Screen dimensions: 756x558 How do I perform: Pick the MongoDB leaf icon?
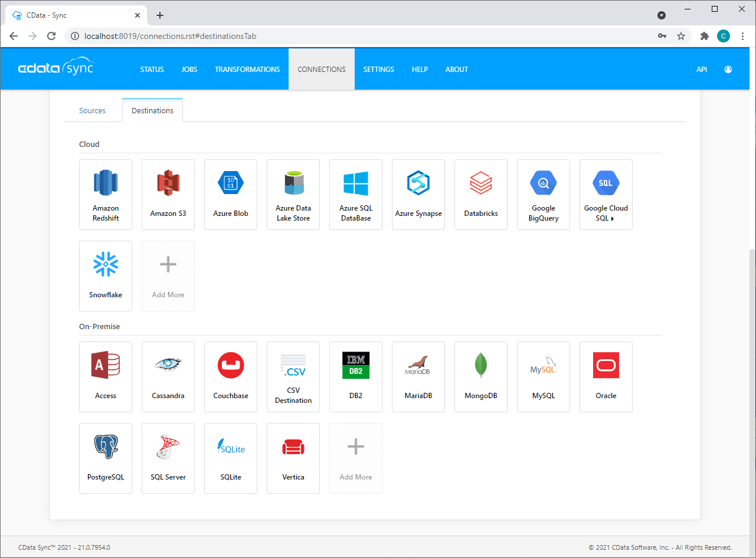480,366
